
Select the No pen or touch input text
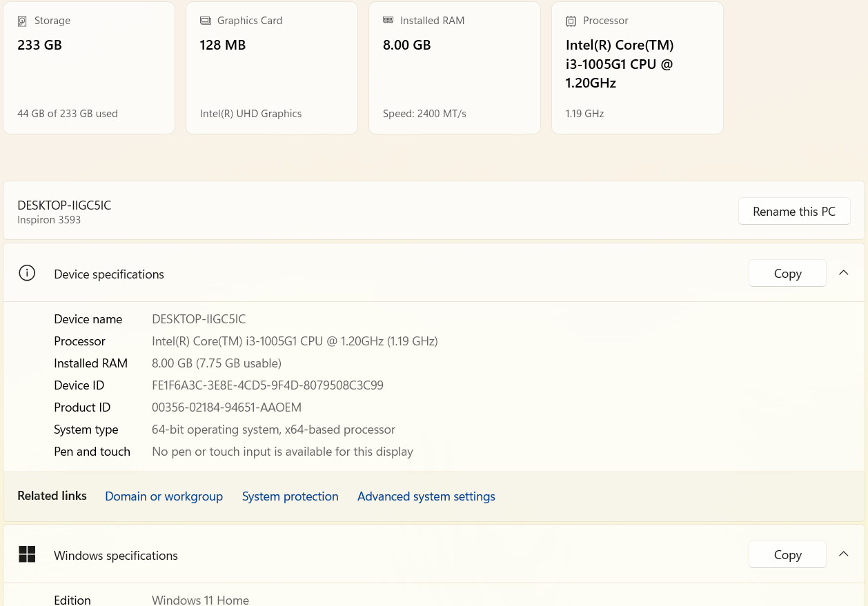(282, 452)
